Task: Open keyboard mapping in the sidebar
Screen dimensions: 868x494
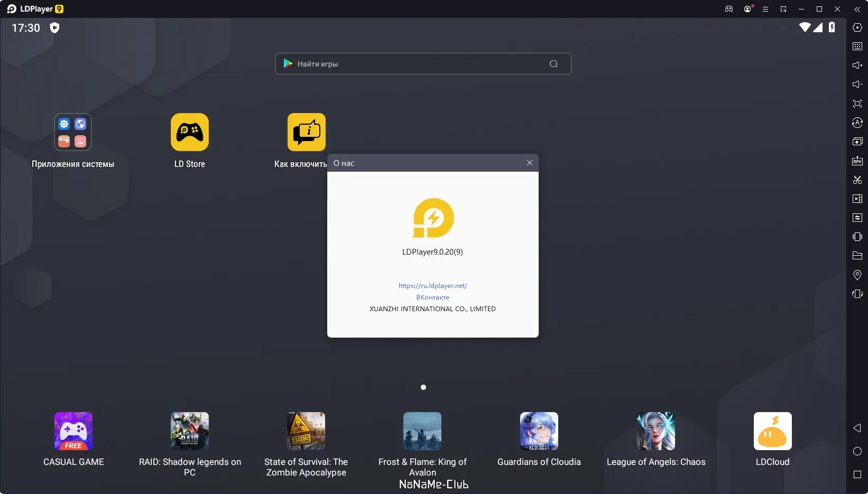Action: coord(857,46)
